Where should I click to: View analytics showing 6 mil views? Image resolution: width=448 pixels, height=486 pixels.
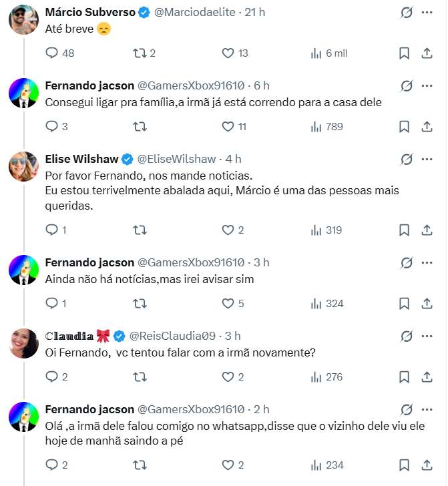(x=317, y=53)
